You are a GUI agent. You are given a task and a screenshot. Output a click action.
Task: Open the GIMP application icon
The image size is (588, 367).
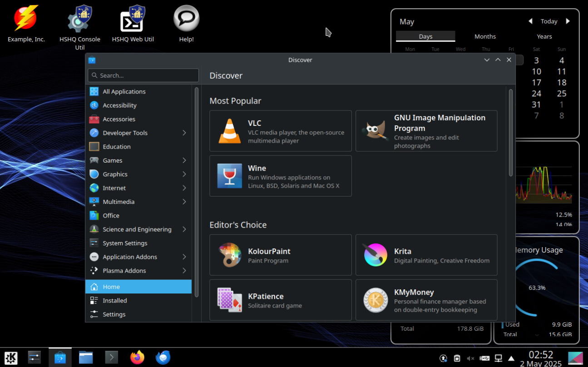coord(375,131)
